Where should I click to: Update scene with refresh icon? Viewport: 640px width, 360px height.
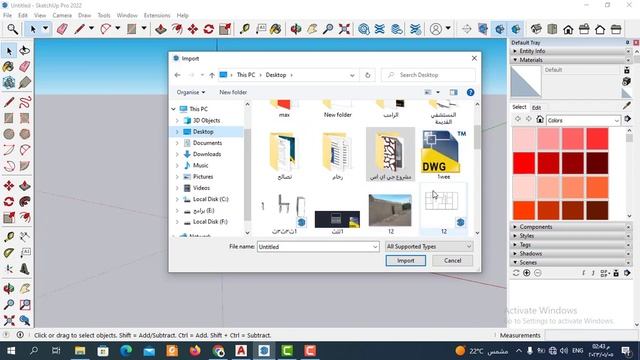pyautogui.click(x=516, y=273)
